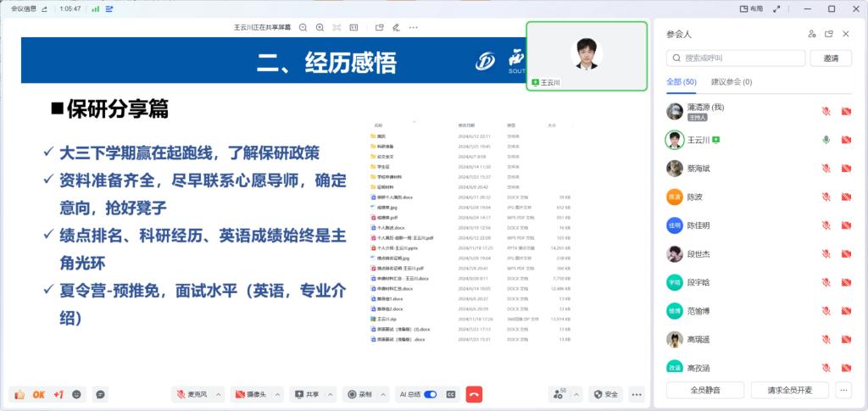The image size is (868, 411).
Task: Close the participants panel
Action: (x=846, y=34)
